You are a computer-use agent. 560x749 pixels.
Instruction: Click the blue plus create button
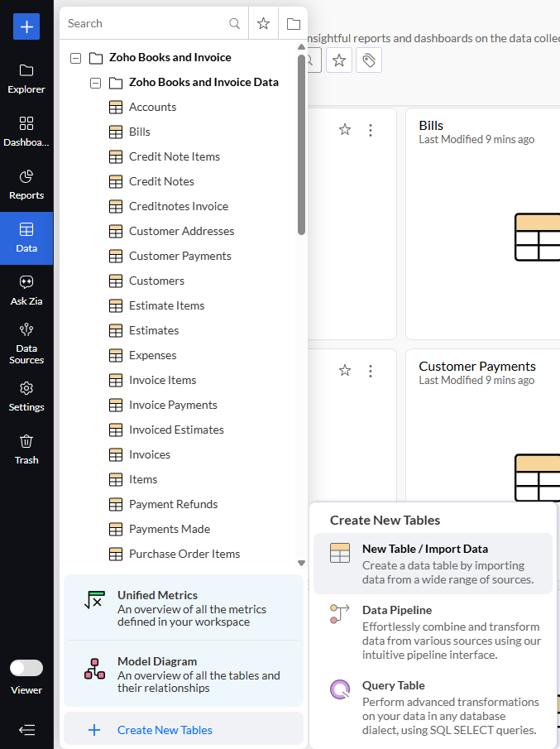(26, 26)
